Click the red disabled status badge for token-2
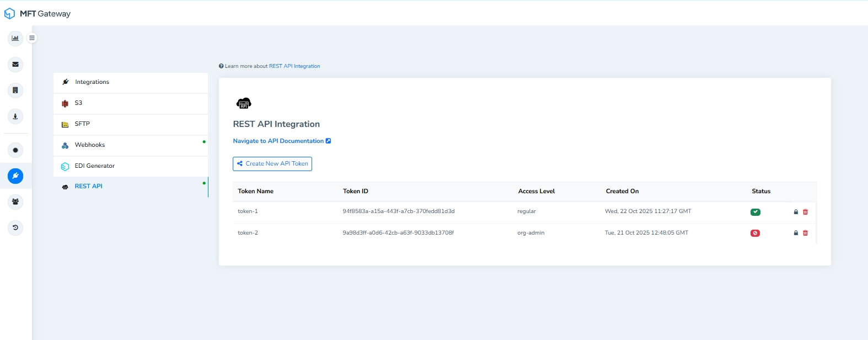 point(756,233)
